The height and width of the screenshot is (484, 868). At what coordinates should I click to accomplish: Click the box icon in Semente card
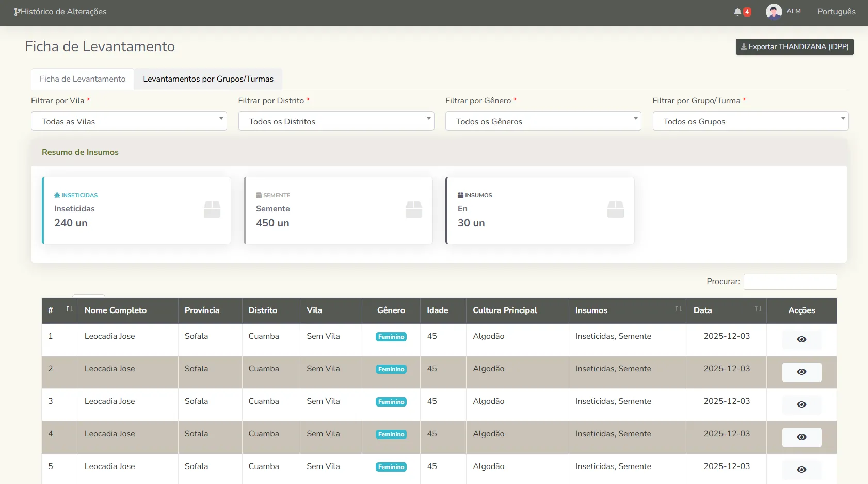(x=414, y=210)
